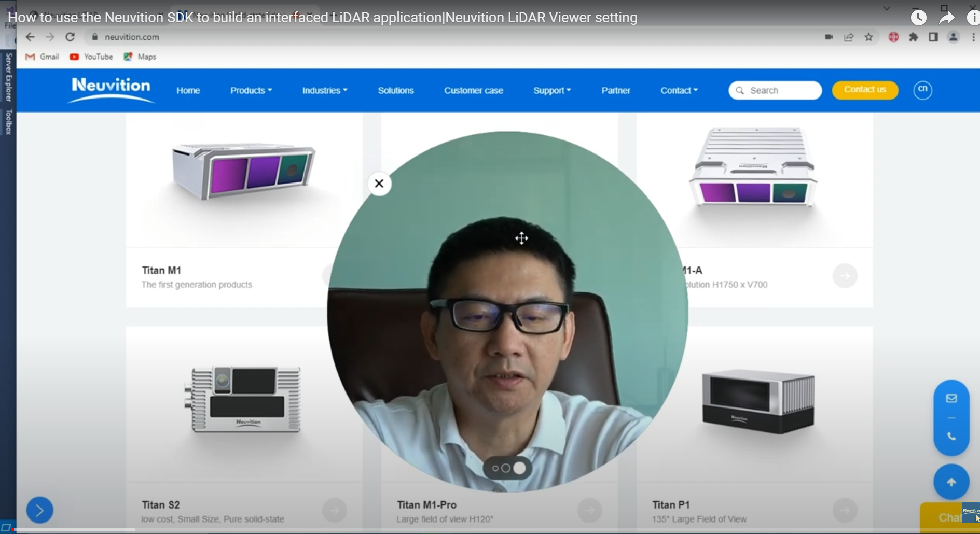Toggle the webcam overlay shape dots

[507, 468]
